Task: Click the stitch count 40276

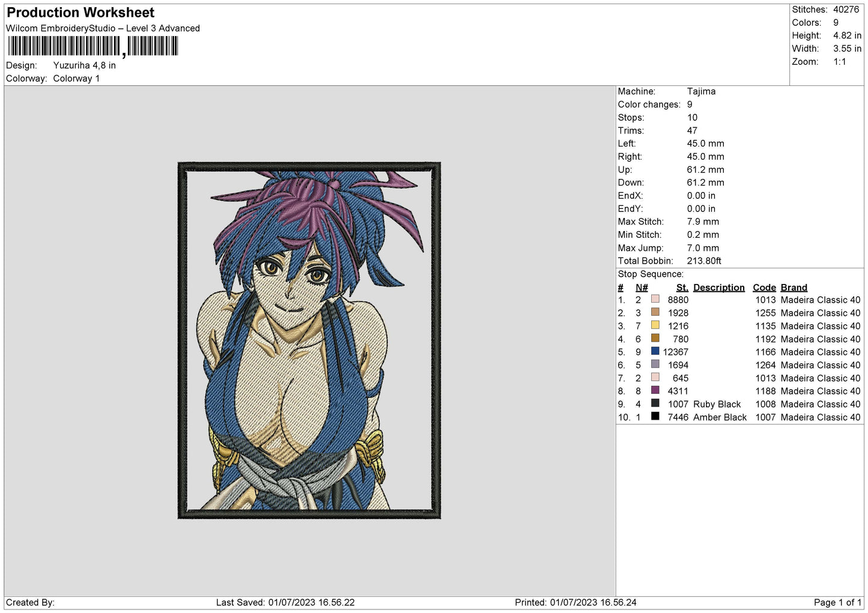Action: pos(846,10)
